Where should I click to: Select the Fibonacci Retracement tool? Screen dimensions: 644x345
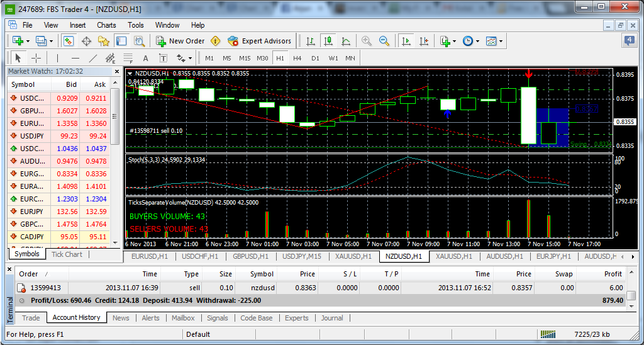[x=128, y=58]
